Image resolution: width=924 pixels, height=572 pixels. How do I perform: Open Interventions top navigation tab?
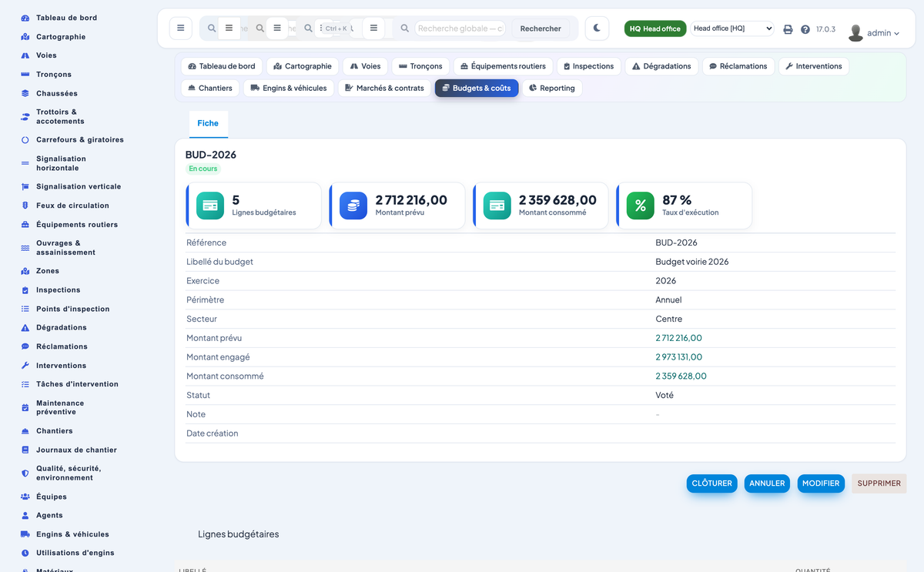tap(814, 66)
